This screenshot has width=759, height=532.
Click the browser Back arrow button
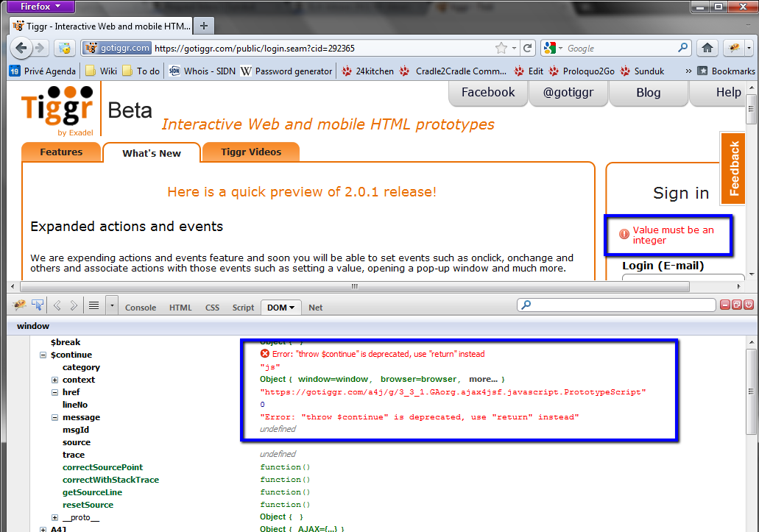pos(21,48)
